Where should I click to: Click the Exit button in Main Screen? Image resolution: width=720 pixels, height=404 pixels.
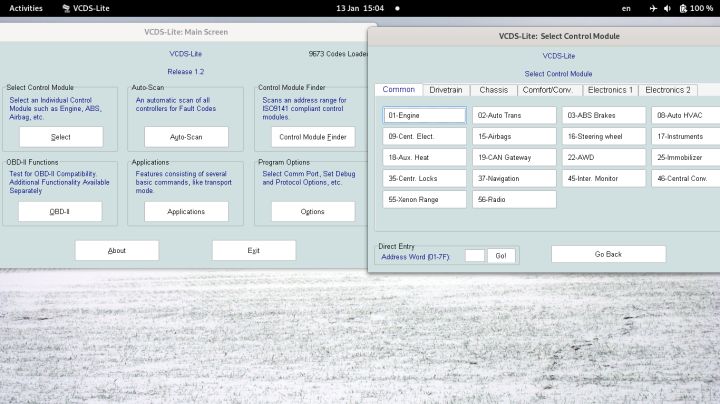[x=253, y=251]
